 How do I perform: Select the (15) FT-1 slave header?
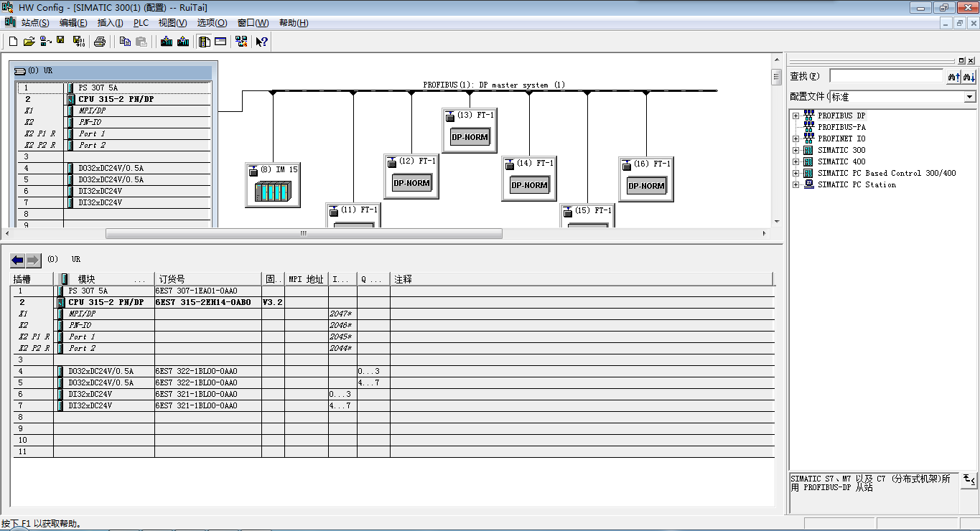[x=587, y=210]
